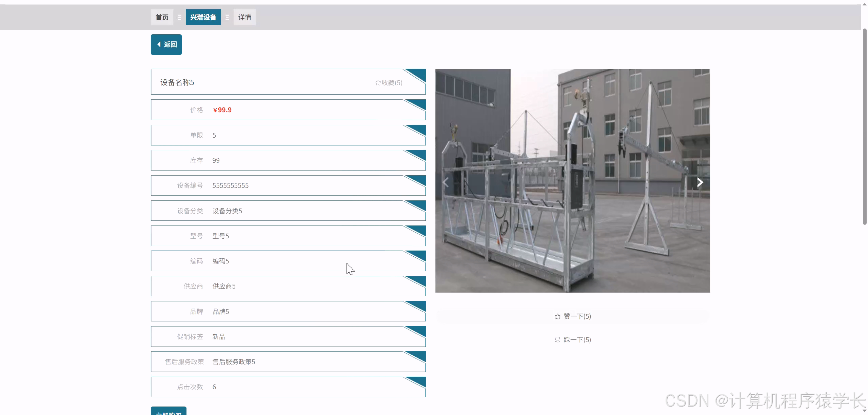Click the value 品牌5
The width and height of the screenshot is (868, 415).
click(221, 312)
